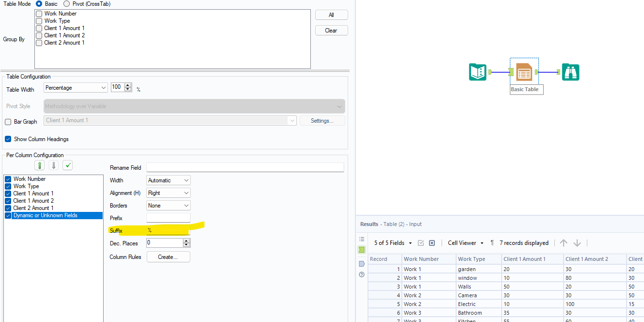Uncheck Show Column Headings
644x322 pixels.
click(x=7, y=139)
